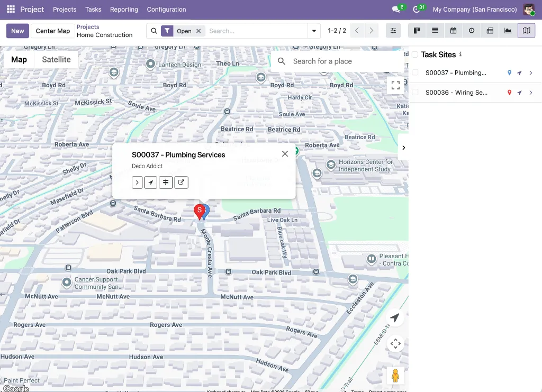
Task: Click navigate arrow button in popup
Action: pyautogui.click(x=151, y=183)
